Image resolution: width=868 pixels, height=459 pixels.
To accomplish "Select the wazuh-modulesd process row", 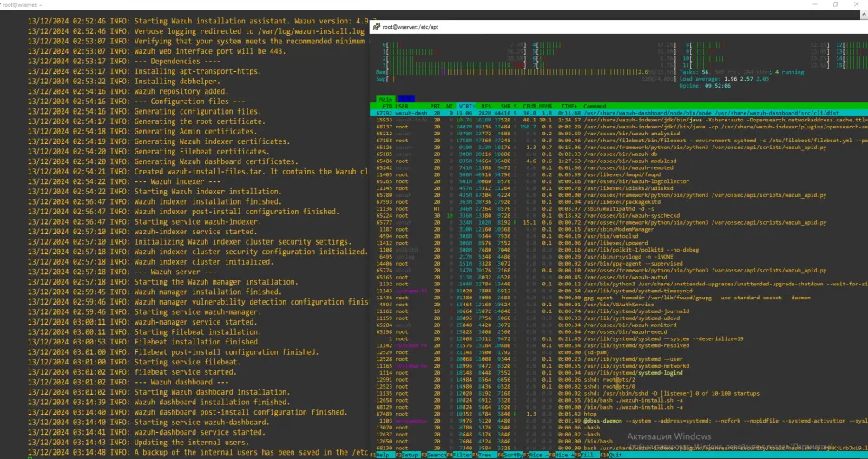I will [x=619, y=161].
